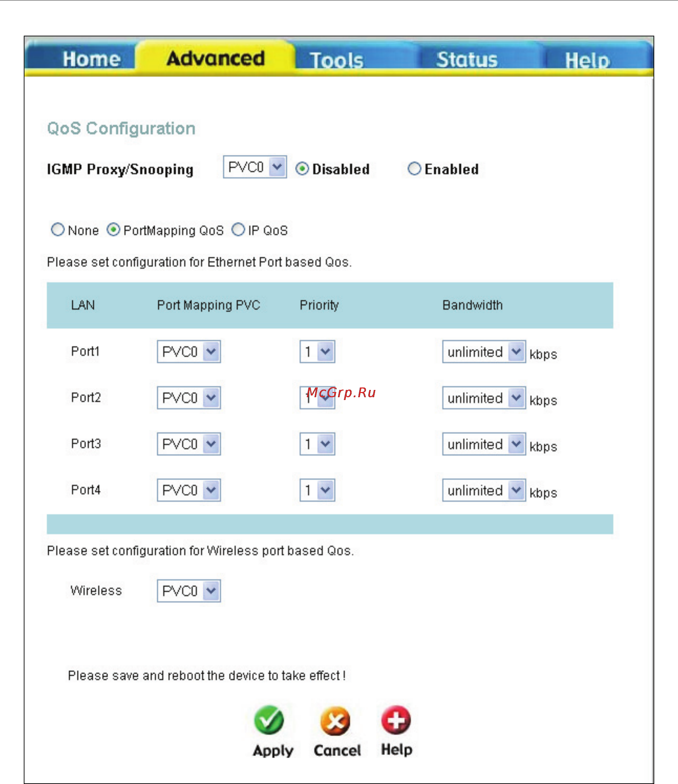Screen dimensions: 678x784
Task: Open Port3 Priority dropdown
Action: pos(317,444)
